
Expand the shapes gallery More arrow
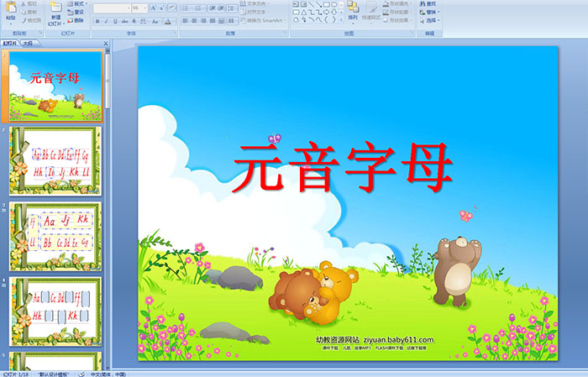(x=341, y=19)
